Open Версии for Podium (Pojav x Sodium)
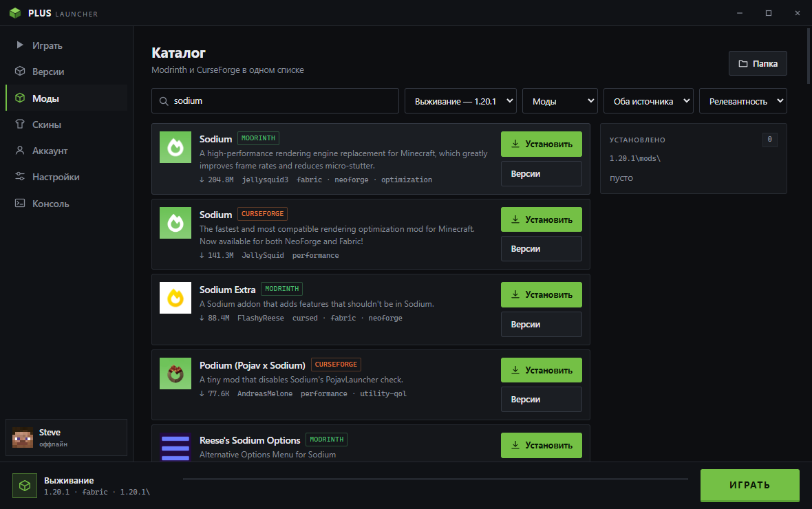The width and height of the screenshot is (812, 509). (541, 399)
